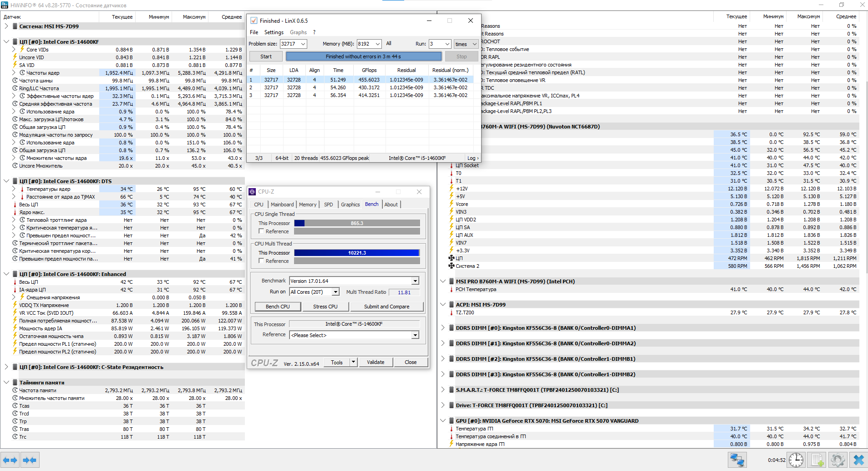868x471 pixels.
Task: Open HWiNFO remote network monitors icon
Action: [x=737, y=460]
